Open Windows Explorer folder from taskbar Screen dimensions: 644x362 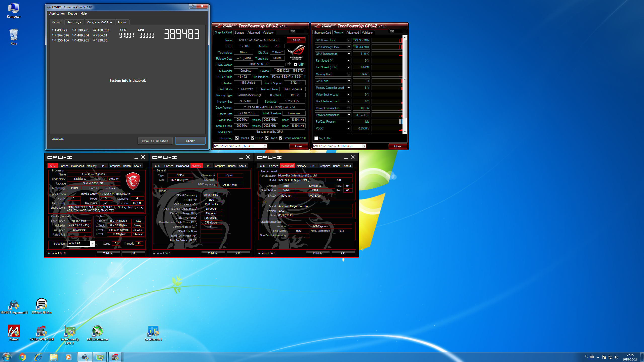click(x=53, y=357)
